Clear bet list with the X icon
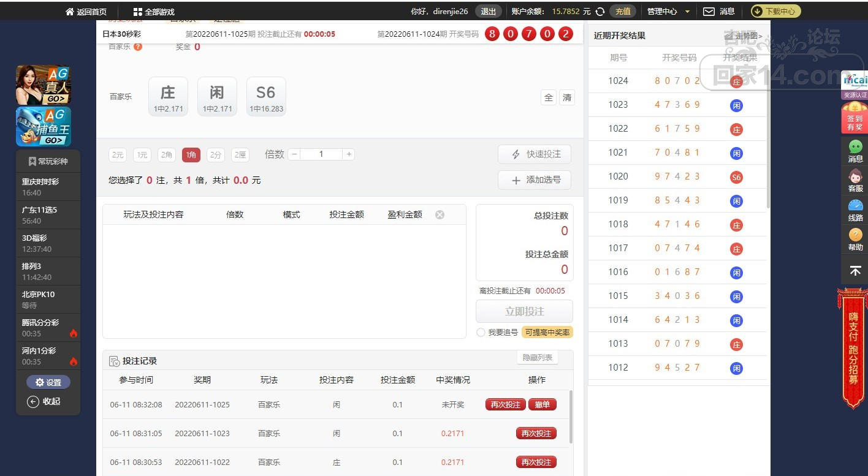Screen dimensions: 868x476 (440, 214)
